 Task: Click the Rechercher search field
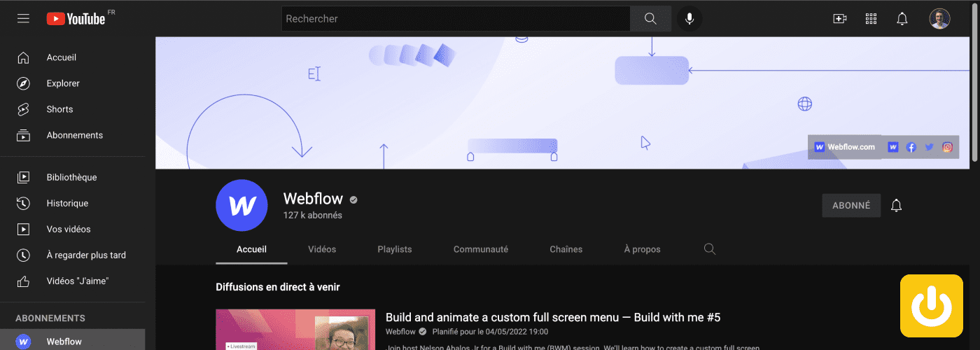coord(456,19)
